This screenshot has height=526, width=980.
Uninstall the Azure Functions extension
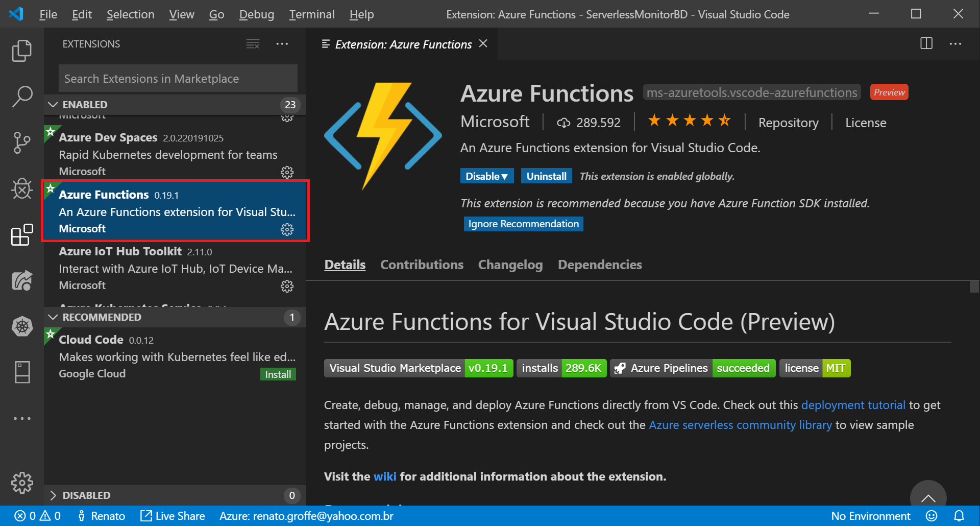tap(546, 176)
